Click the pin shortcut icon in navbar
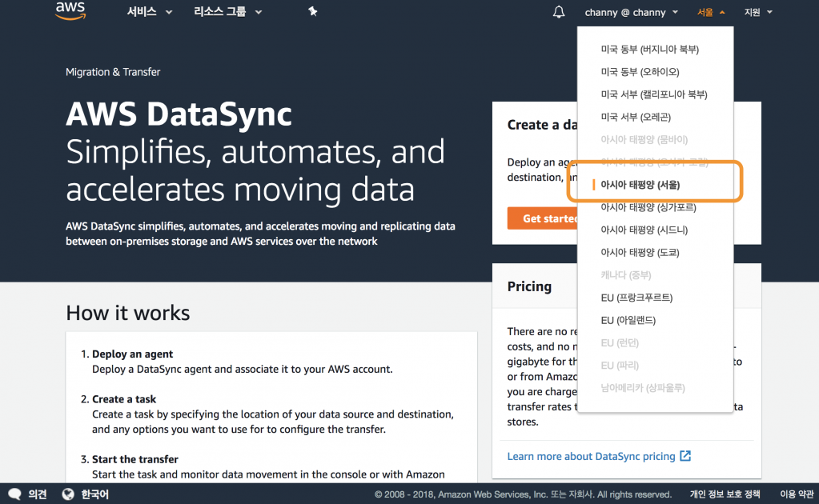This screenshot has width=819, height=504. pos(312,12)
